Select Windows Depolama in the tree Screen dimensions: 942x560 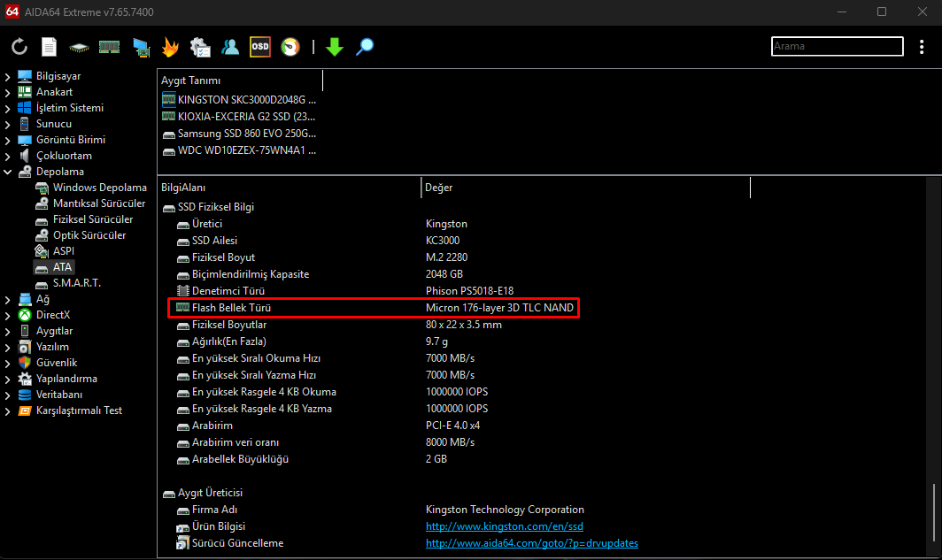tap(100, 188)
